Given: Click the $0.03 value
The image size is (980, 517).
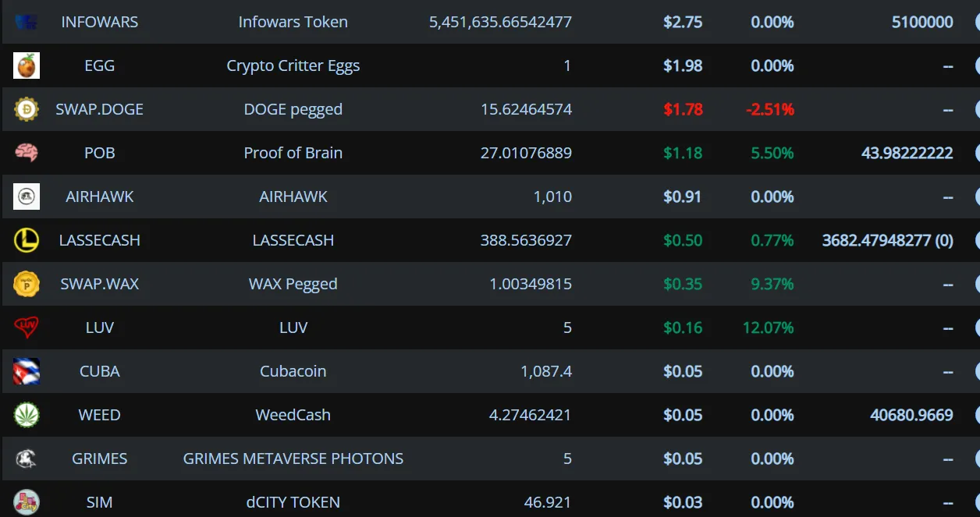Looking at the screenshot, I should [x=683, y=502].
